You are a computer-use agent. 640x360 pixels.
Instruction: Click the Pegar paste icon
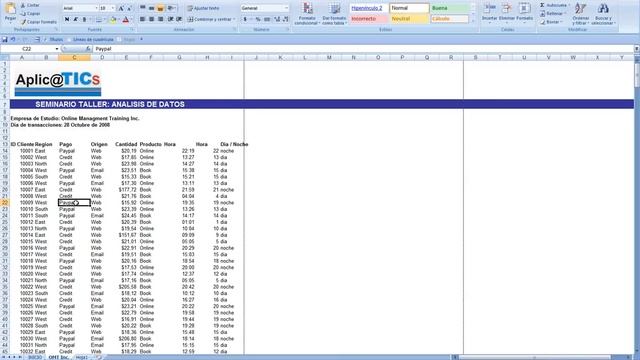[x=10, y=9]
